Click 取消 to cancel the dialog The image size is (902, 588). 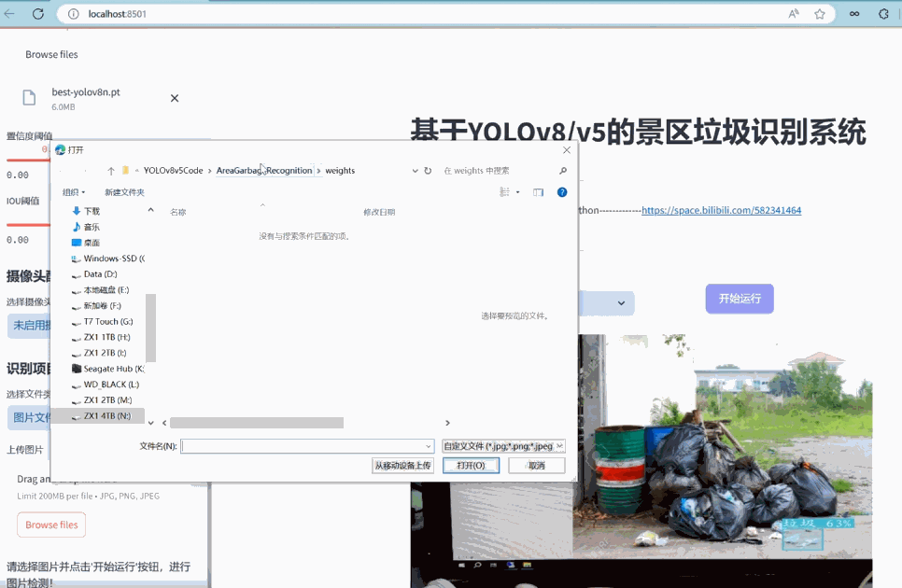tap(536, 465)
